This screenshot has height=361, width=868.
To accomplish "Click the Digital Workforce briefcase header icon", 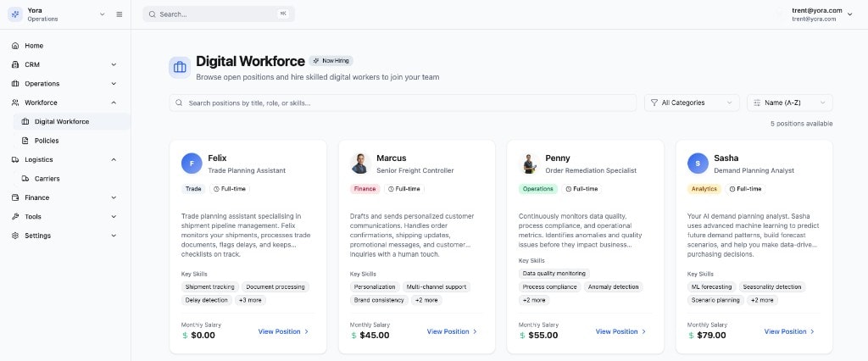I will 180,67.
